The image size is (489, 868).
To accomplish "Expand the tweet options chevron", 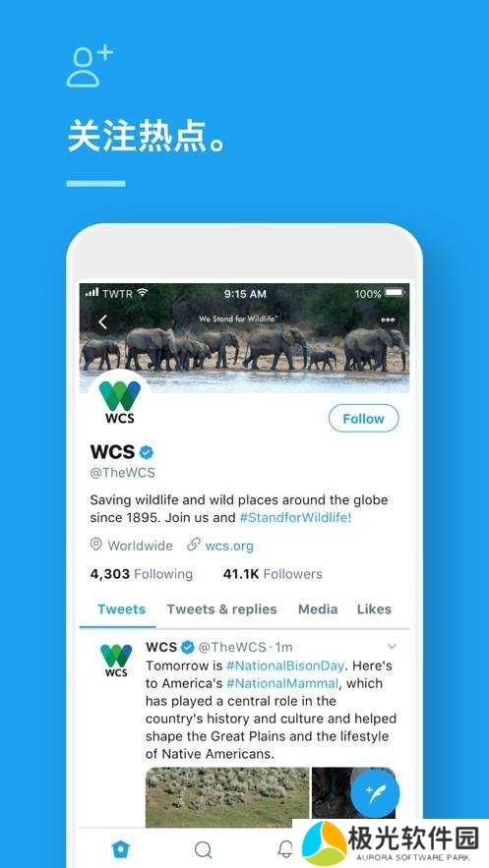I will tap(393, 647).
